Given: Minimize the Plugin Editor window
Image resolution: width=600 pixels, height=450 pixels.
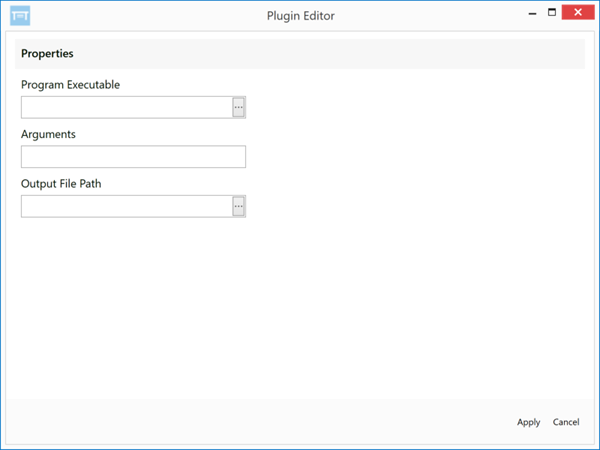Looking at the screenshot, I should point(532,13).
